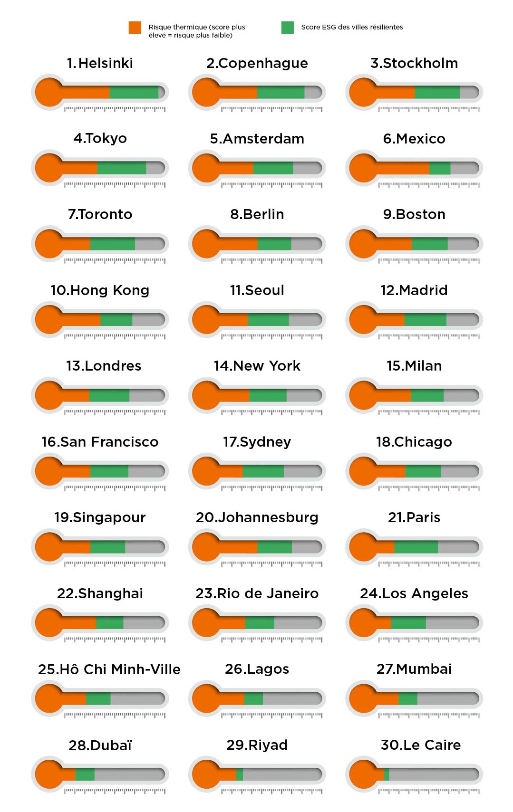
Task: Select the '29.Riyad' city title
Action: pyautogui.click(x=257, y=745)
